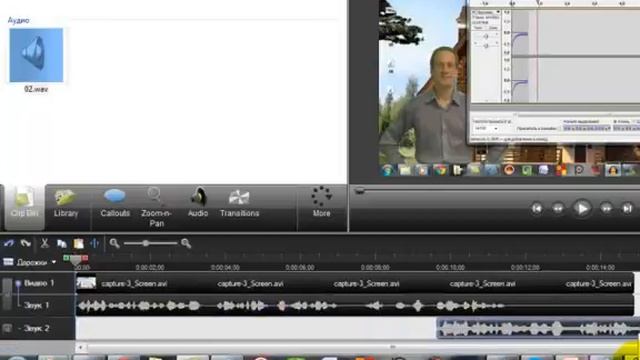
Task: Select the Видео 1 track label
Action: tap(39, 283)
